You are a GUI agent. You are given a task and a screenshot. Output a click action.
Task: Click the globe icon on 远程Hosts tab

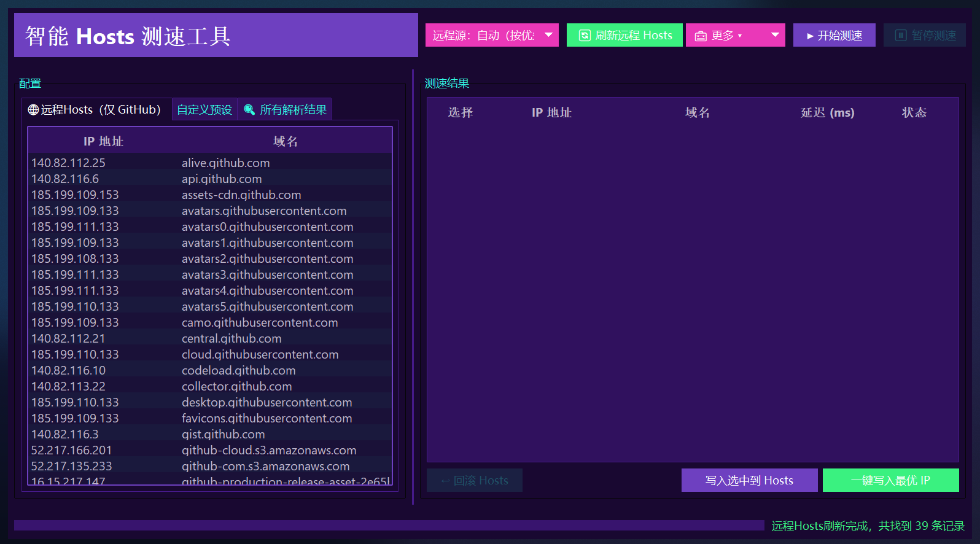pyautogui.click(x=33, y=110)
